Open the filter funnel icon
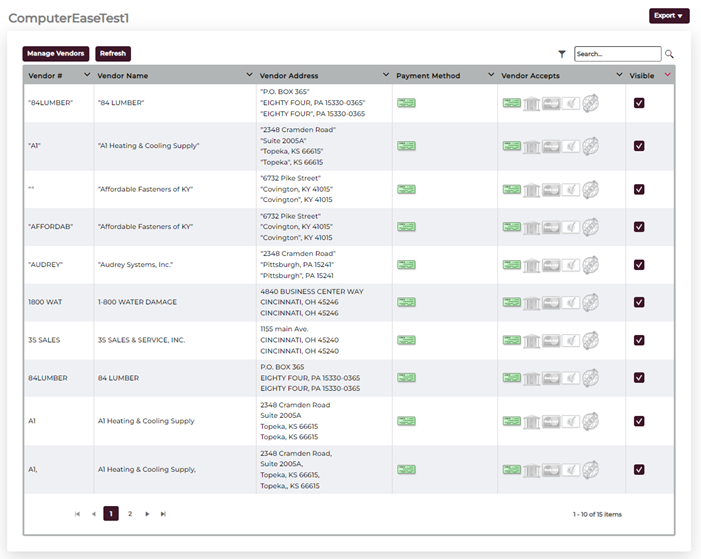The image size is (701, 559). tap(562, 54)
